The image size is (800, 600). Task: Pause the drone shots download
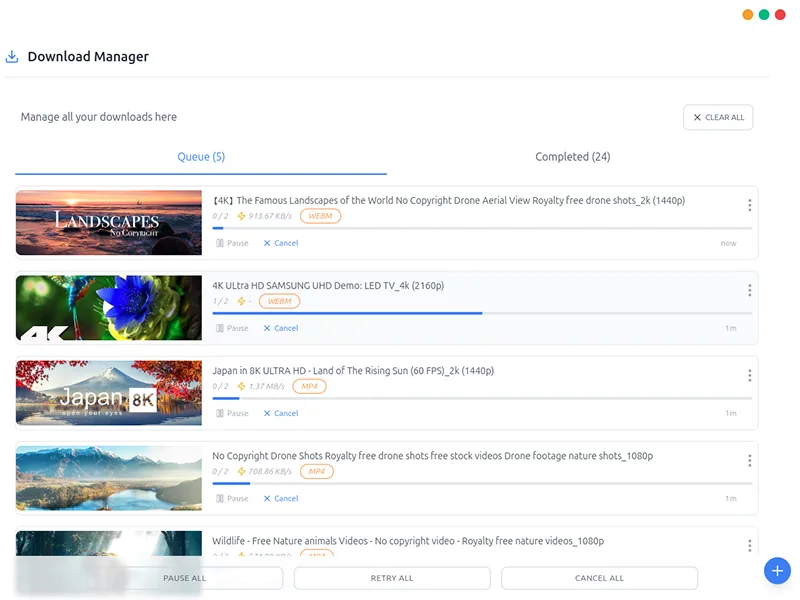tap(233, 497)
